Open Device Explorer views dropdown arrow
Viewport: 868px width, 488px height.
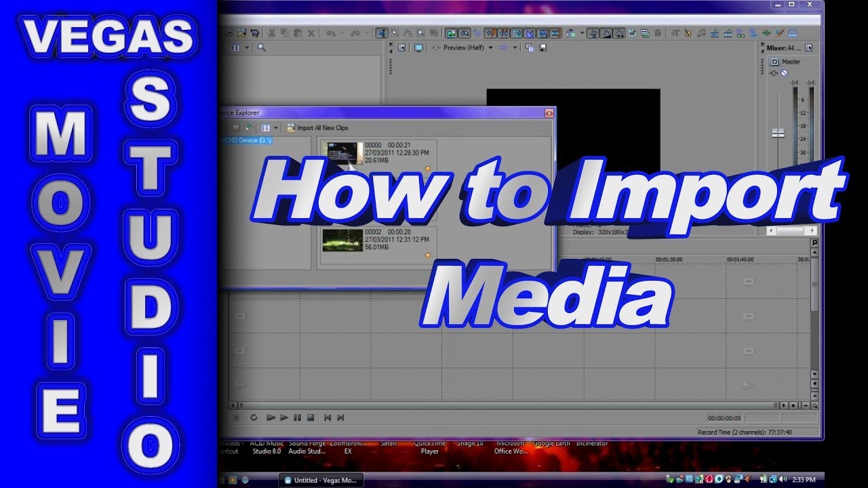click(275, 128)
